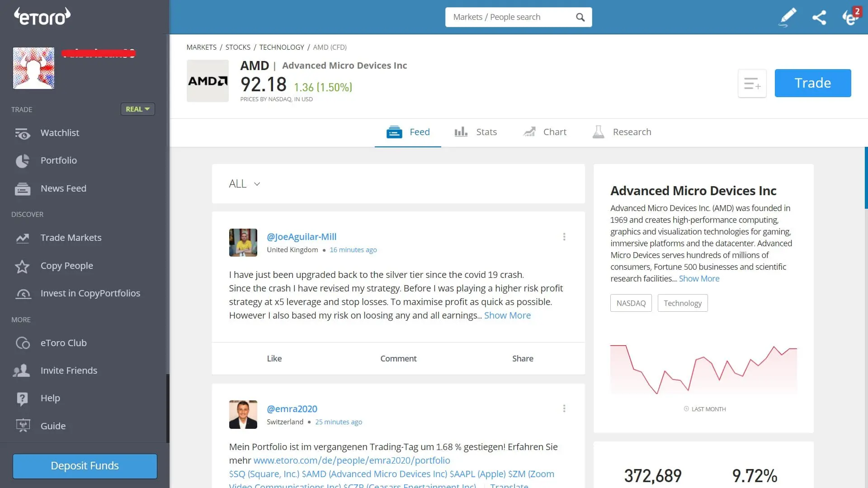868x488 pixels.
Task: Click the Copy People star icon
Action: coord(23,267)
